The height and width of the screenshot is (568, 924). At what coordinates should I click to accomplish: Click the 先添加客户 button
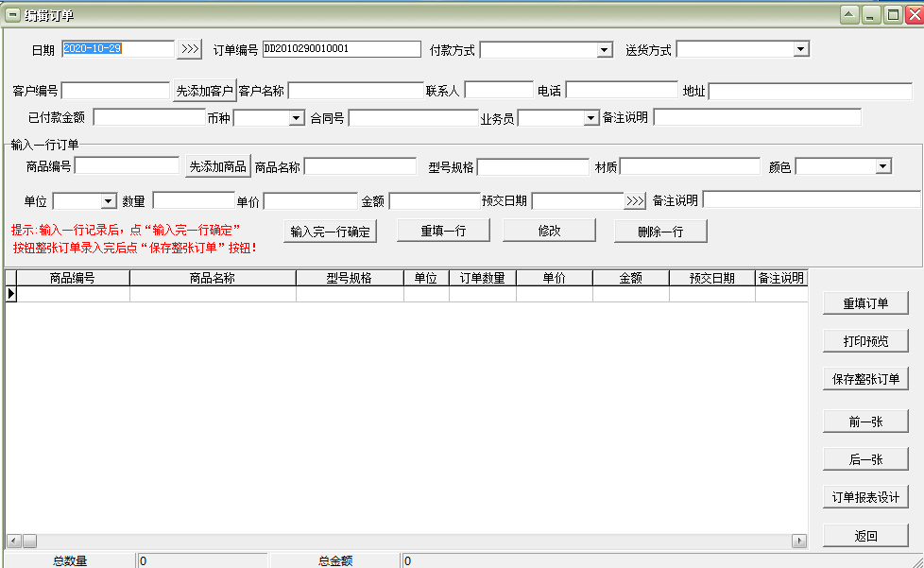204,91
